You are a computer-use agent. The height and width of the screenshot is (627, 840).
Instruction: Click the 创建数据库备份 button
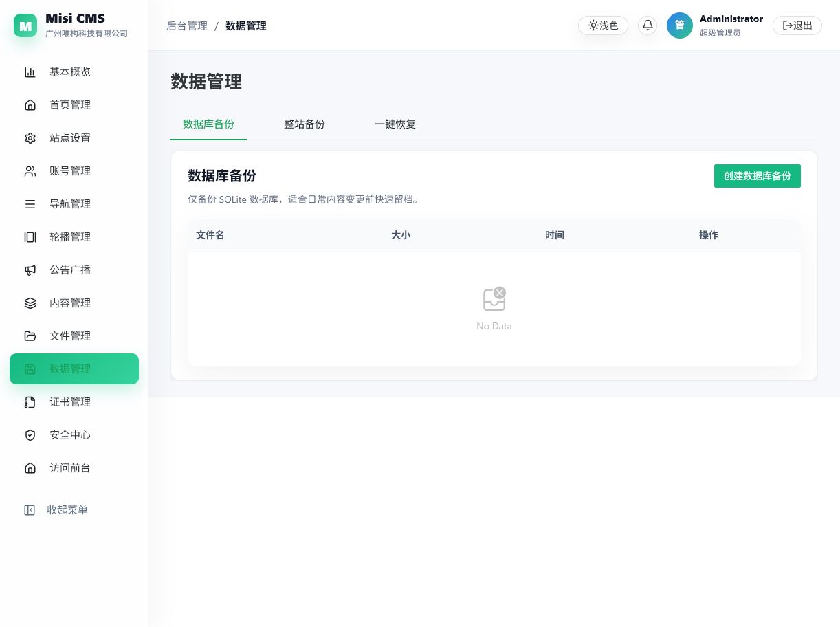[758, 176]
